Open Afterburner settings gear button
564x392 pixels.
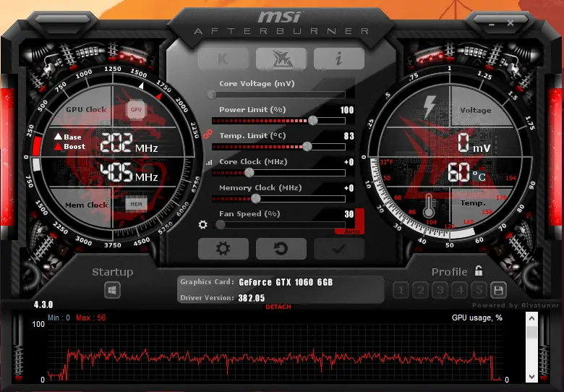point(223,249)
